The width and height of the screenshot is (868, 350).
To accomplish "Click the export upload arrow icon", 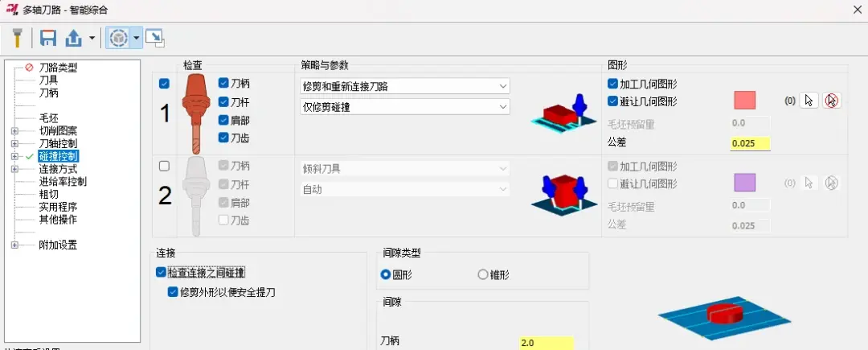I will [x=74, y=38].
